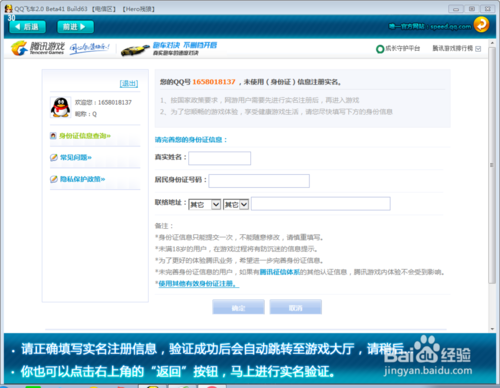Click the orange return arrow icon
The width and height of the screenshot is (500, 388).
coord(481,25)
